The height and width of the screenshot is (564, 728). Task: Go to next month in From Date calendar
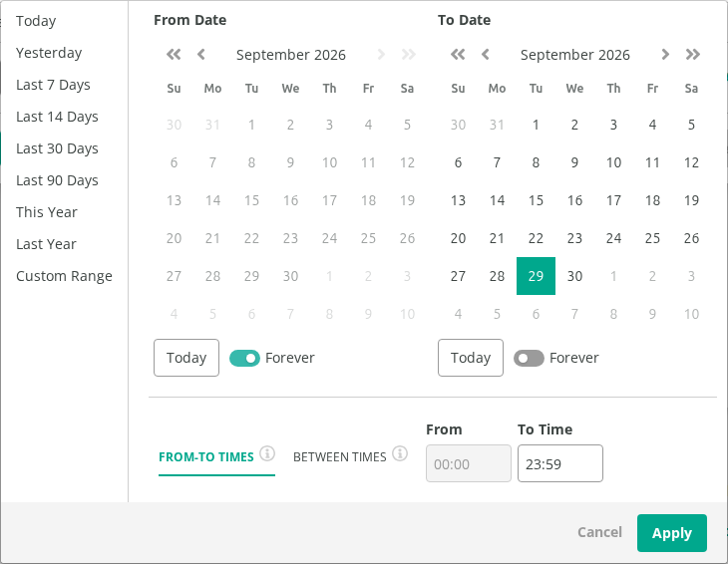[381, 55]
